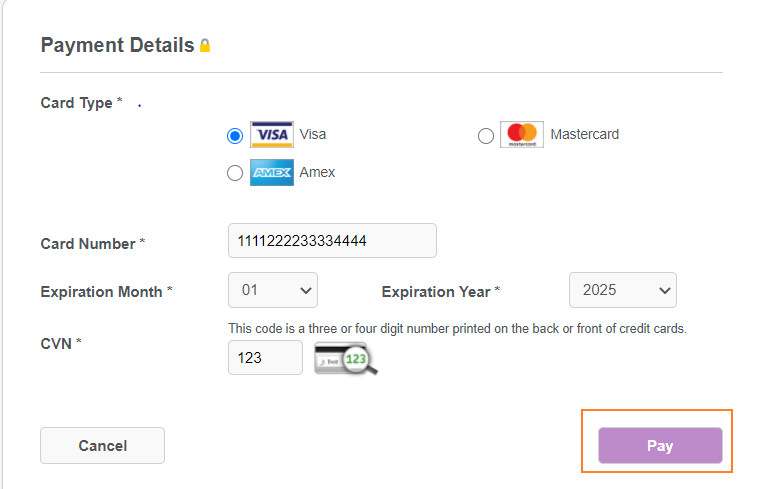Open the Expiration Month dropdown

tap(273, 290)
